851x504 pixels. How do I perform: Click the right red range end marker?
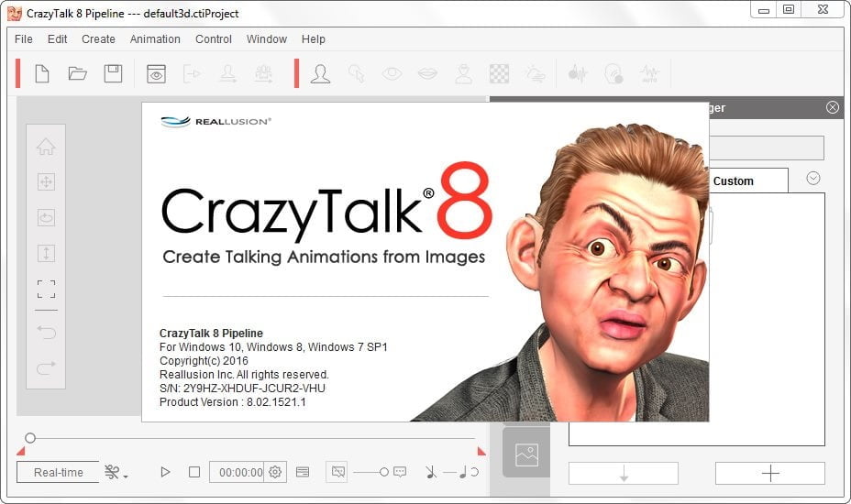click(x=481, y=451)
